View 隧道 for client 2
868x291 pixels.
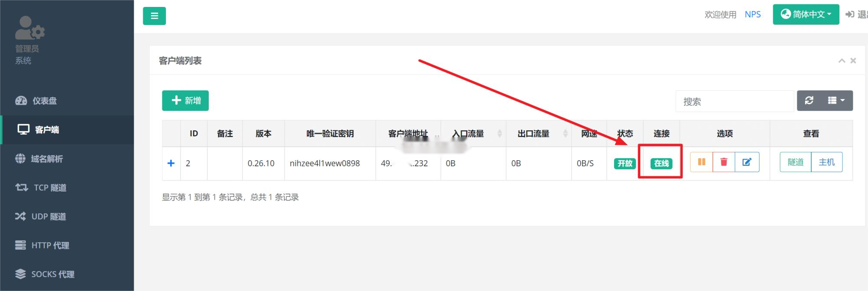[796, 162]
